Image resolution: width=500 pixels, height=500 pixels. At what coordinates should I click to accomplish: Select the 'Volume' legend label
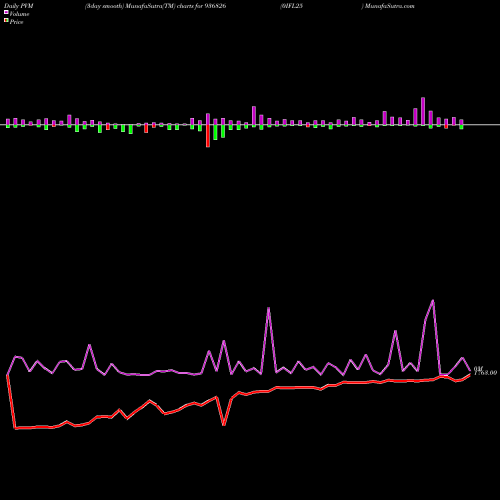[x=19, y=14]
